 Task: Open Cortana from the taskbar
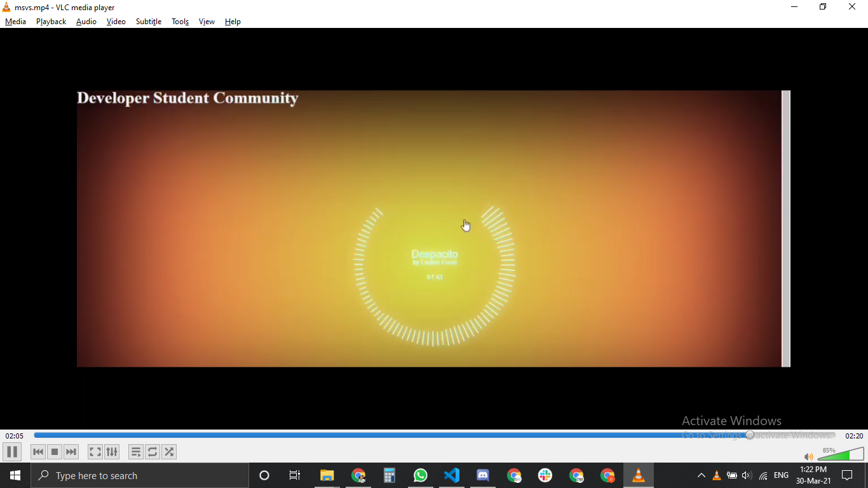264,475
